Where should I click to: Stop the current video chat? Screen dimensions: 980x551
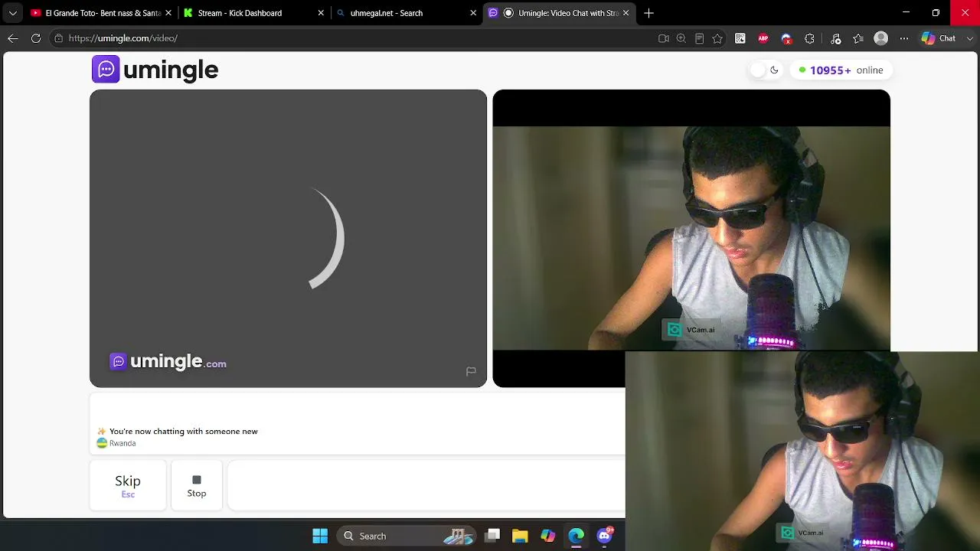(197, 486)
